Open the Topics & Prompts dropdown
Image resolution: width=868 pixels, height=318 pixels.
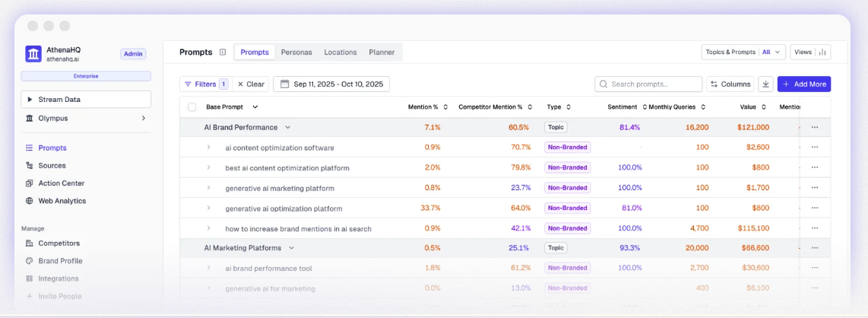click(x=743, y=52)
